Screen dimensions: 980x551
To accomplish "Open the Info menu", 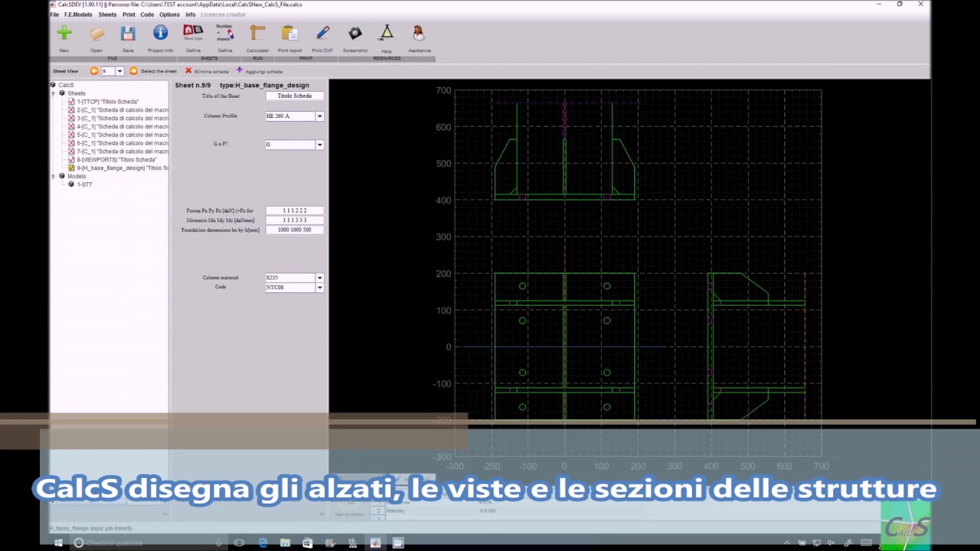I will click(190, 15).
